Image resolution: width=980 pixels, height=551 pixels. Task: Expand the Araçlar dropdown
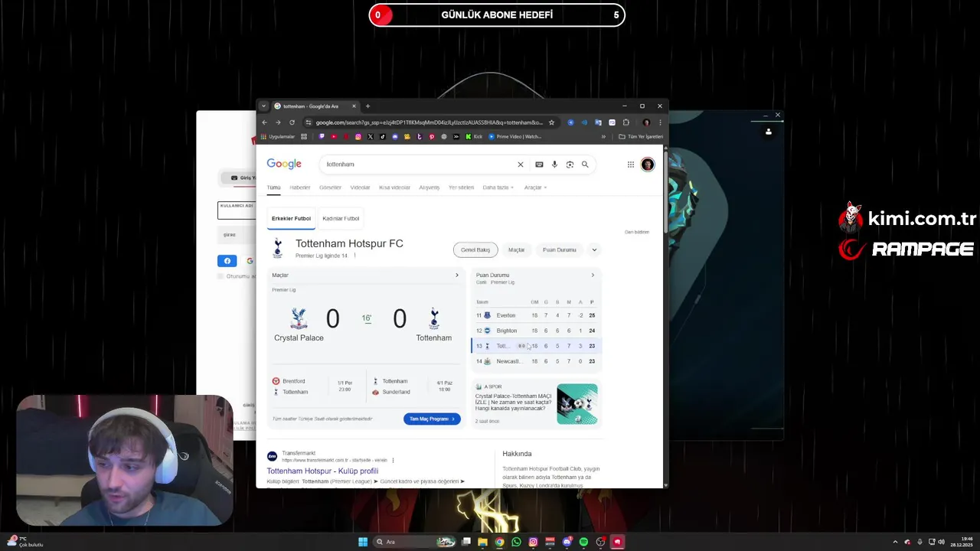[535, 187]
